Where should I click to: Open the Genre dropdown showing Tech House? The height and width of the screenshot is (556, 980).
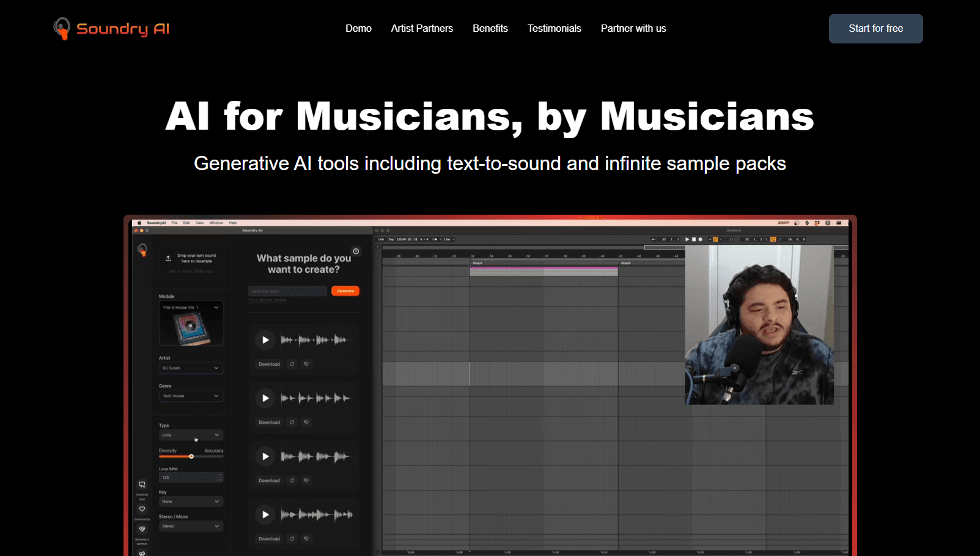point(191,396)
